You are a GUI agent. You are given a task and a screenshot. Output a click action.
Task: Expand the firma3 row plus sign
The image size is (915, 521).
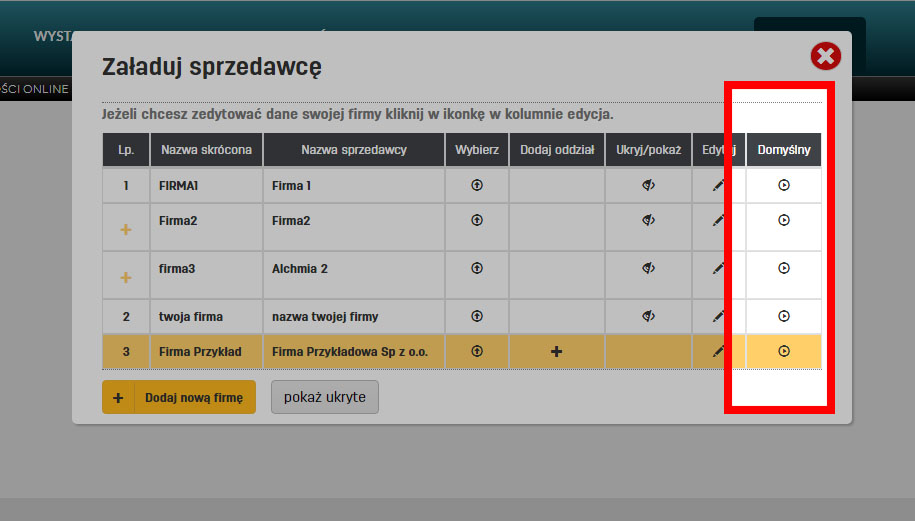(126, 277)
